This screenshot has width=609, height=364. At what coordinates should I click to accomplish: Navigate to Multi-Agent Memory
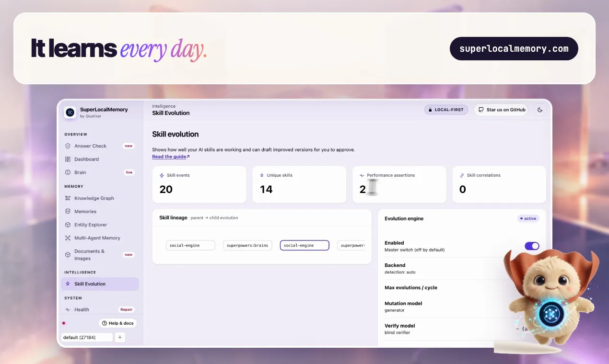coord(100,238)
